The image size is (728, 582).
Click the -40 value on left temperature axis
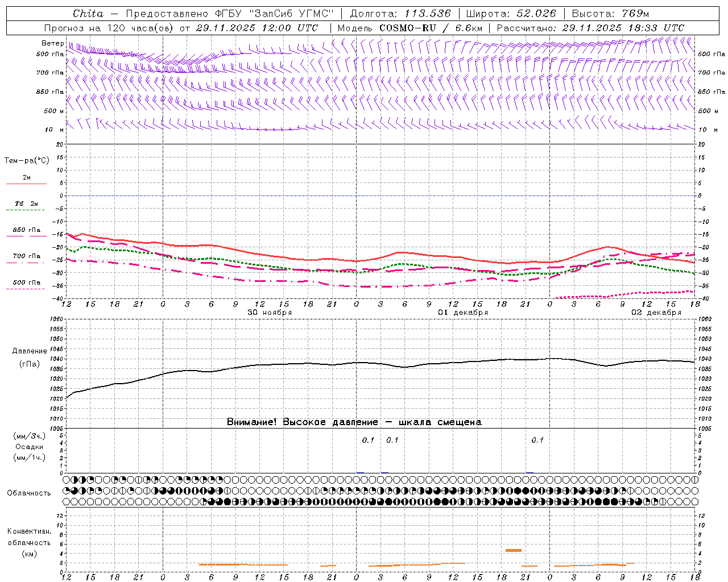pyautogui.click(x=59, y=298)
